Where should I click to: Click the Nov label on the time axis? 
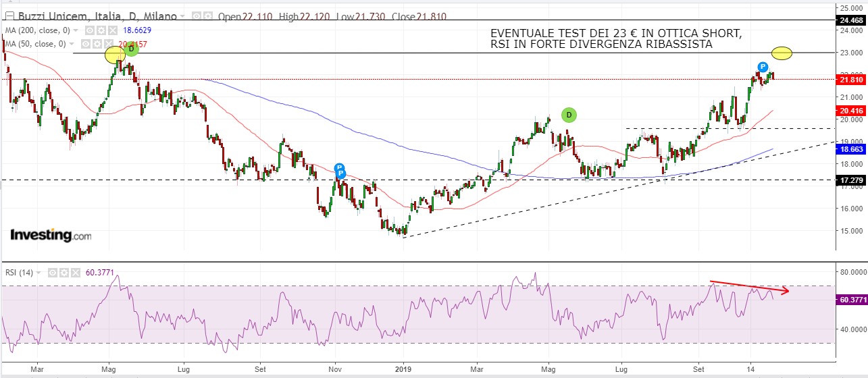click(336, 370)
